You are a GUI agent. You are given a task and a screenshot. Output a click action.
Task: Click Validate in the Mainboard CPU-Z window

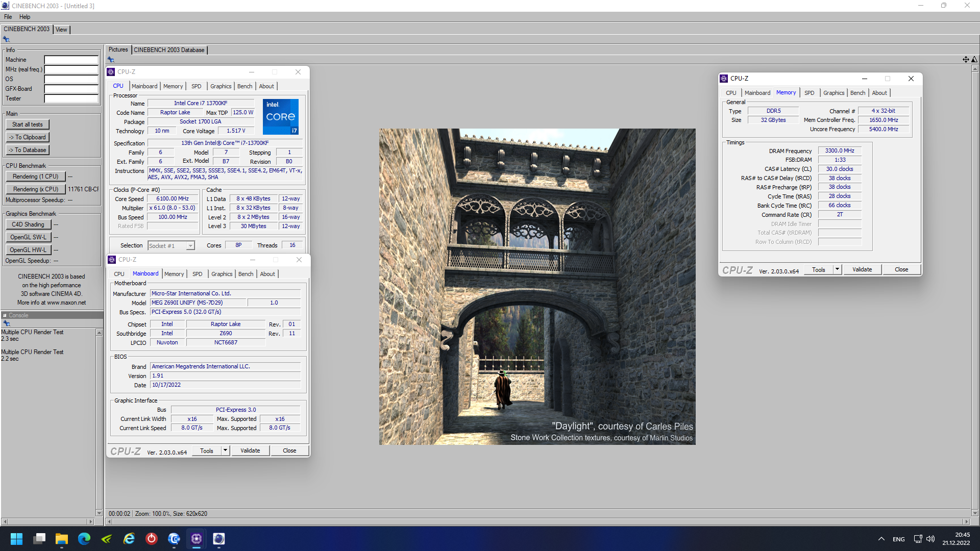coord(250,450)
